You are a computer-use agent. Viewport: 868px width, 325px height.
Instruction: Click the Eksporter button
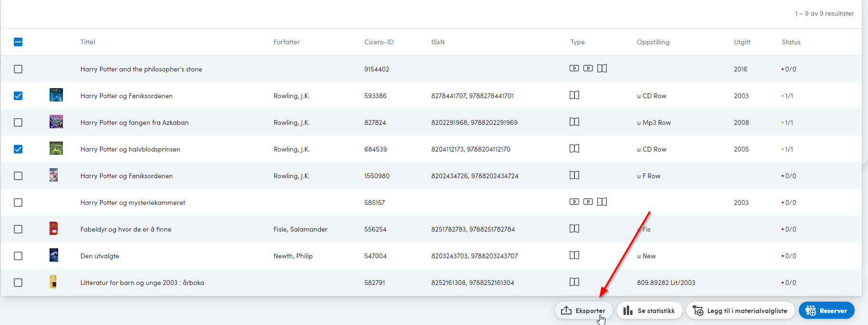tap(583, 311)
